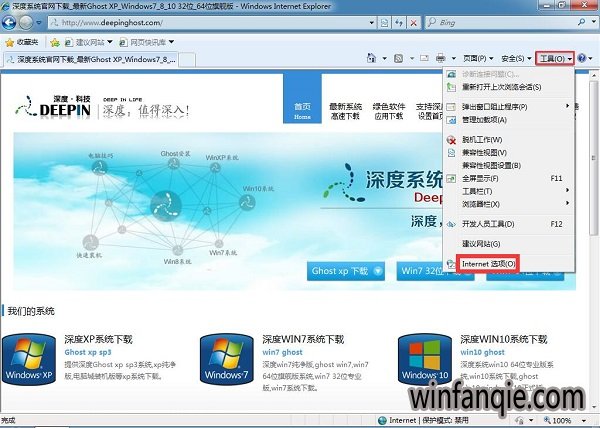Click the Windows XP logo thumbnail
This screenshot has height=428, width=600.
point(29,359)
